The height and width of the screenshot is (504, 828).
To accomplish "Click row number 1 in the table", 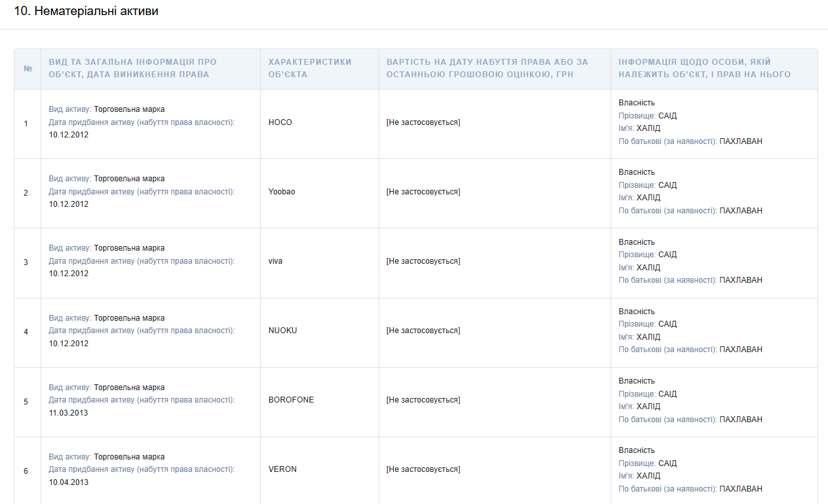I will (26, 124).
